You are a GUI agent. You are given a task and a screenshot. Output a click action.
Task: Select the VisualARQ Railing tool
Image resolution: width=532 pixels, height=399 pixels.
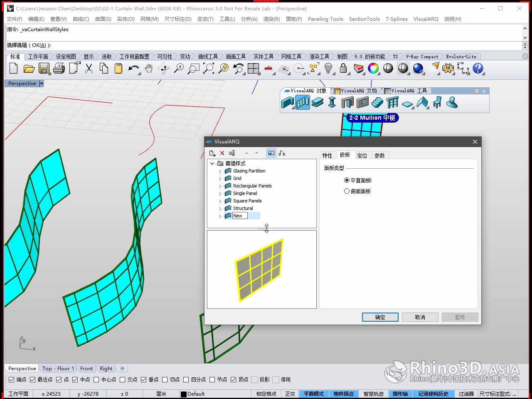392,102
